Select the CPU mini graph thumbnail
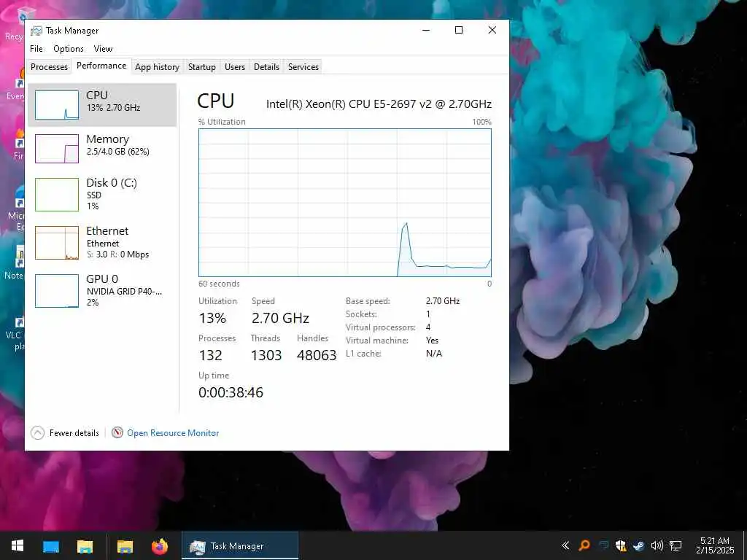This screenshot has width=747, height=560. (57, 105)
